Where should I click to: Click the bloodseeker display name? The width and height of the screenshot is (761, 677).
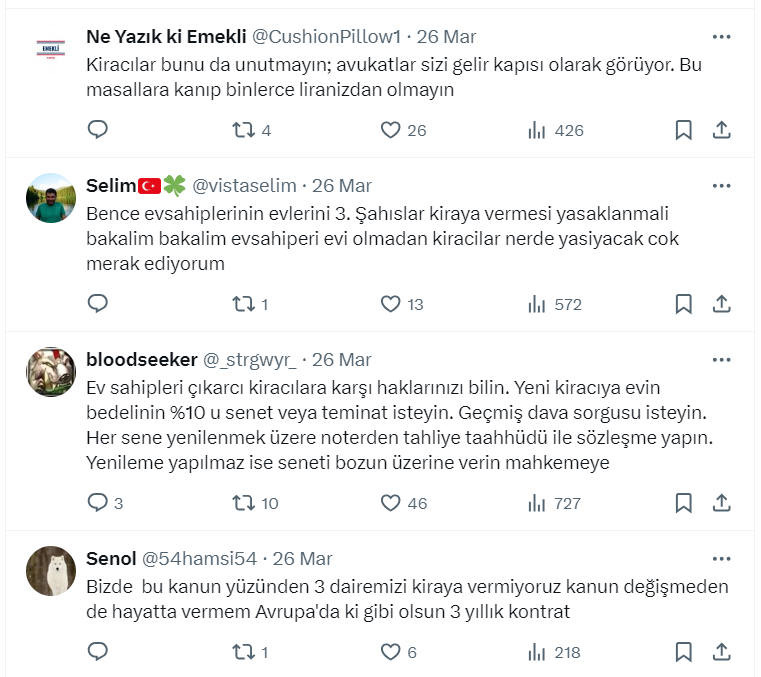(x=141, y=360)
